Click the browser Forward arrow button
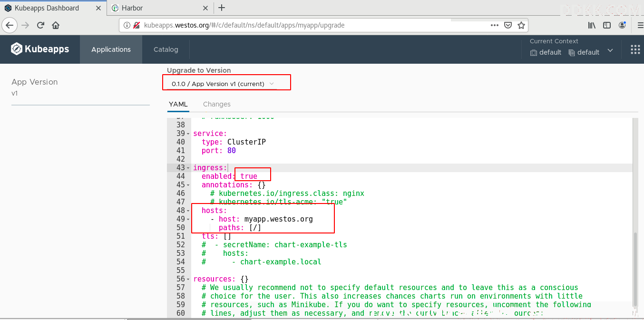Image resolution: width=644 pixels, height=320 pixels. [26, 25]
